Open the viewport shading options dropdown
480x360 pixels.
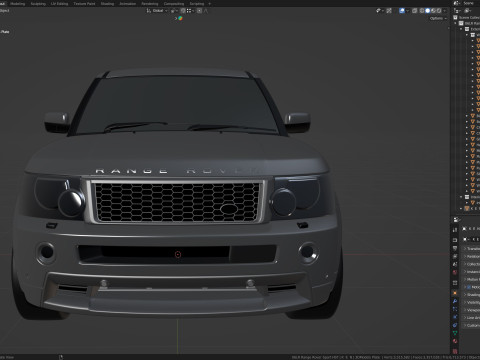point(445,11)
